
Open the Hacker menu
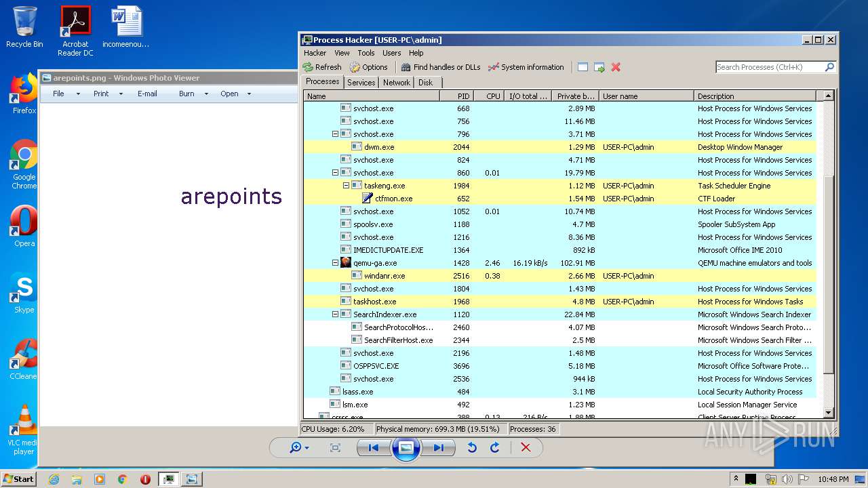[315, 53]
